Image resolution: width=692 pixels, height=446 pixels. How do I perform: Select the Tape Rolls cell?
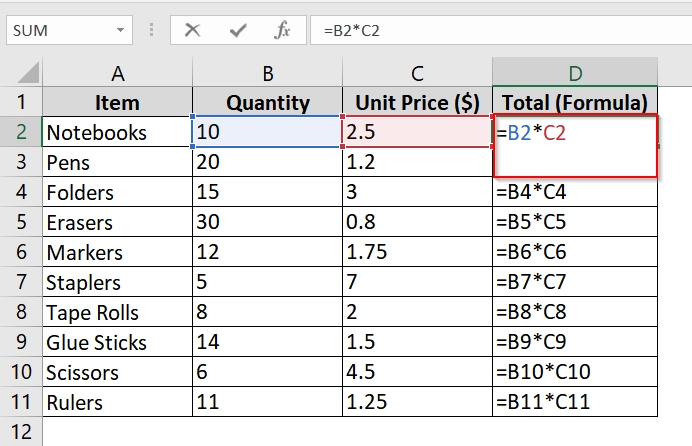pyautogui.click(x=117, y=312)
